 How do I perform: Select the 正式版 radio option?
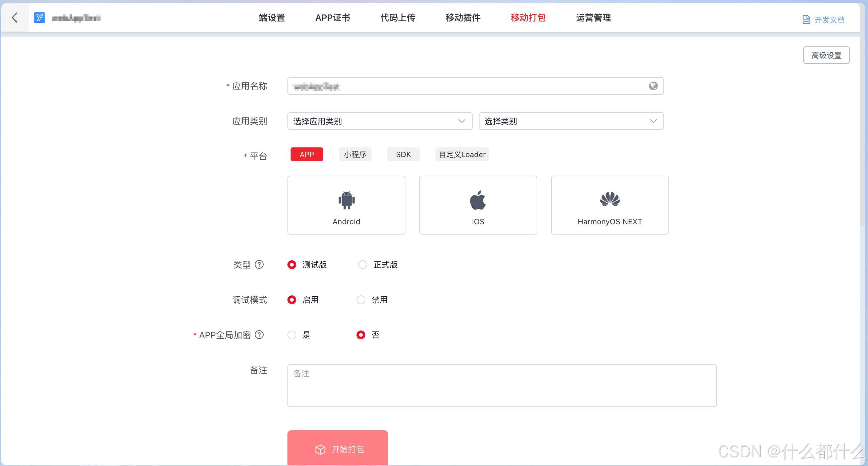pyautogui.click(x=362, y=265)
